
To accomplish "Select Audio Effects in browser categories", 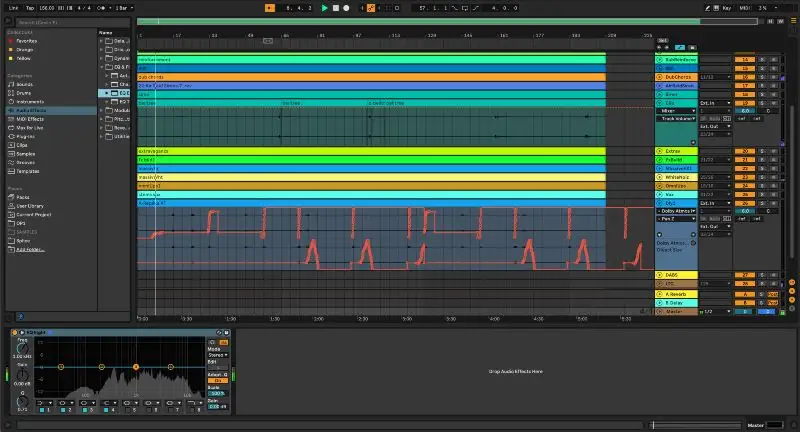I will click(30, 111).
